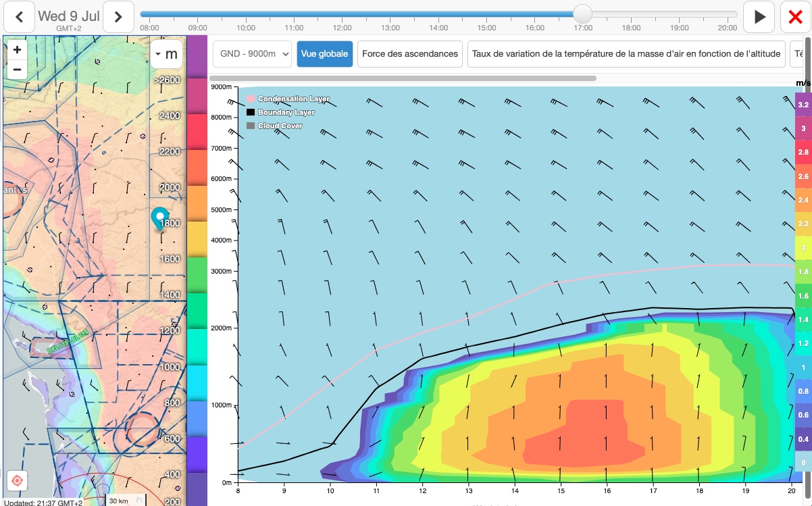Open the altitude unit 'm' dropdown
This screenshot has height=506, width=812.
pos(166,54)
